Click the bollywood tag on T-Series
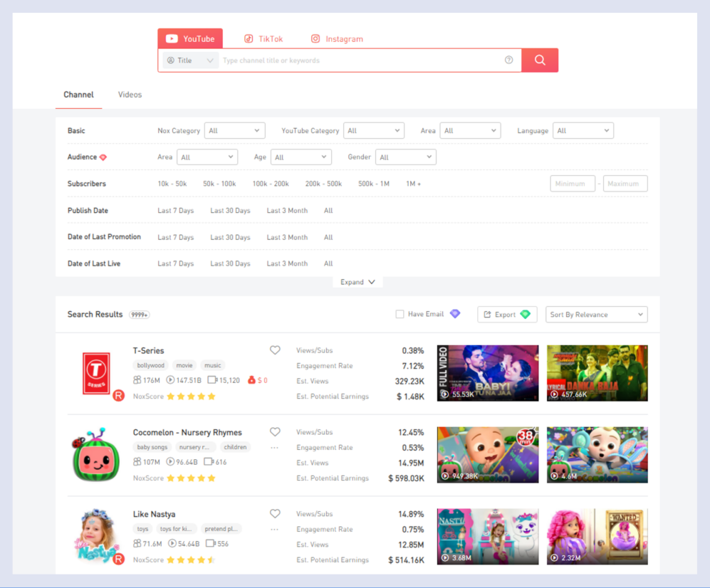The height and width of the screenshot is (588, 710). [151, 365]
